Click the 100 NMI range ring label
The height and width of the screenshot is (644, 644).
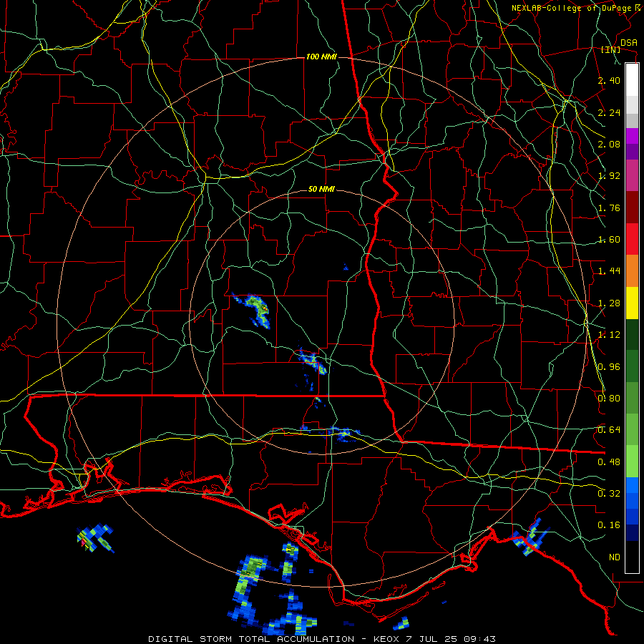[321, 57]
